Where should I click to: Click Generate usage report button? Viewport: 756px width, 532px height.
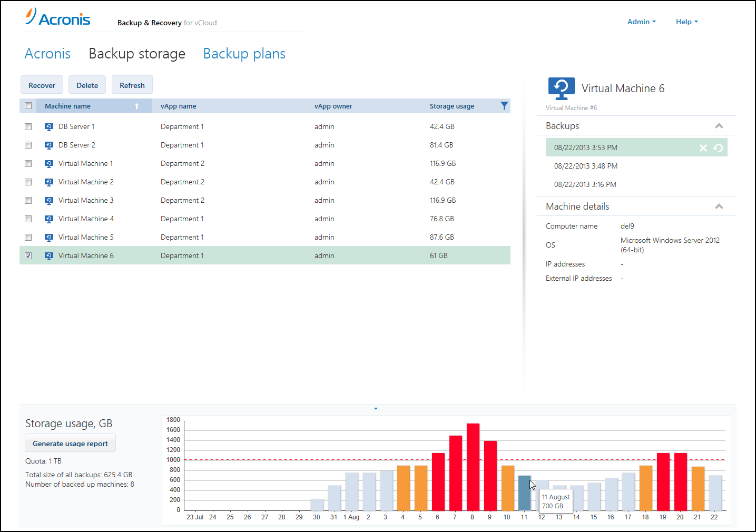[70, 444]
